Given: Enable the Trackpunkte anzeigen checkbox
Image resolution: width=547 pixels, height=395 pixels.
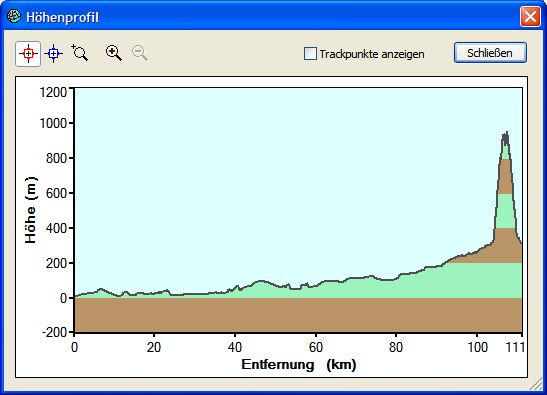Looking at the screenshot, I should click(310, 54).
